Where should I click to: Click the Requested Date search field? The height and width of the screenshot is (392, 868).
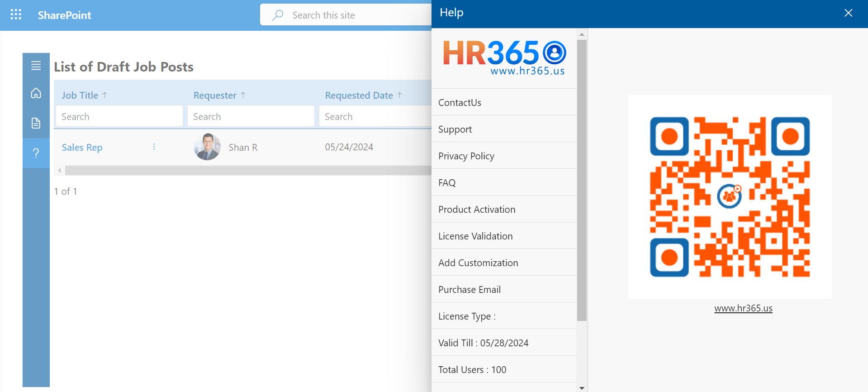pyautogui.click(x=375, y=116)
